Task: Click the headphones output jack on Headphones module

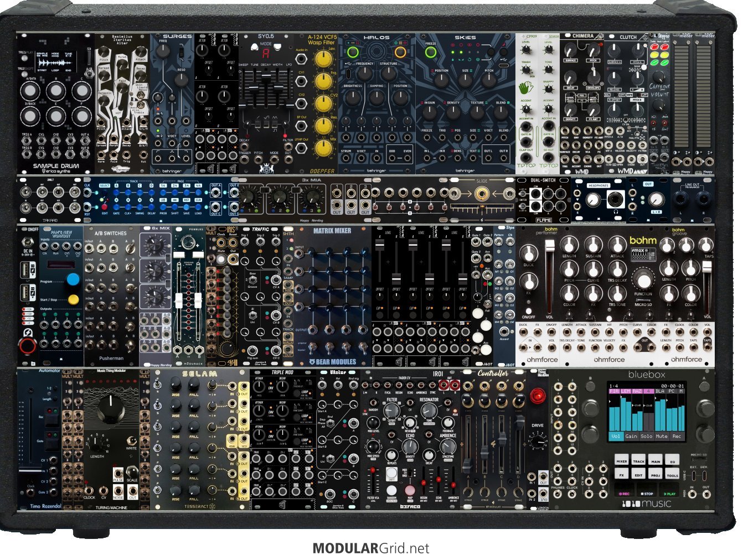Action: [x=616, y=199]
